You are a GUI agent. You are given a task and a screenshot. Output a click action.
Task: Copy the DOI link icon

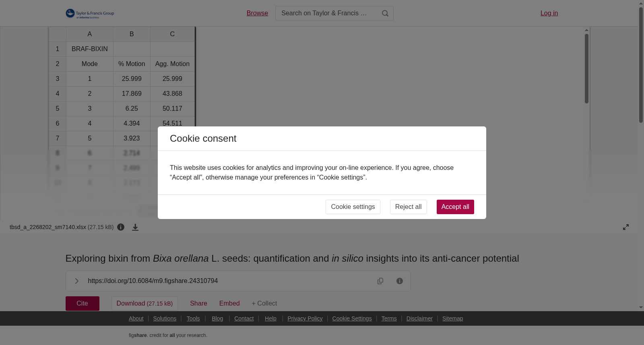click(380, 281)
